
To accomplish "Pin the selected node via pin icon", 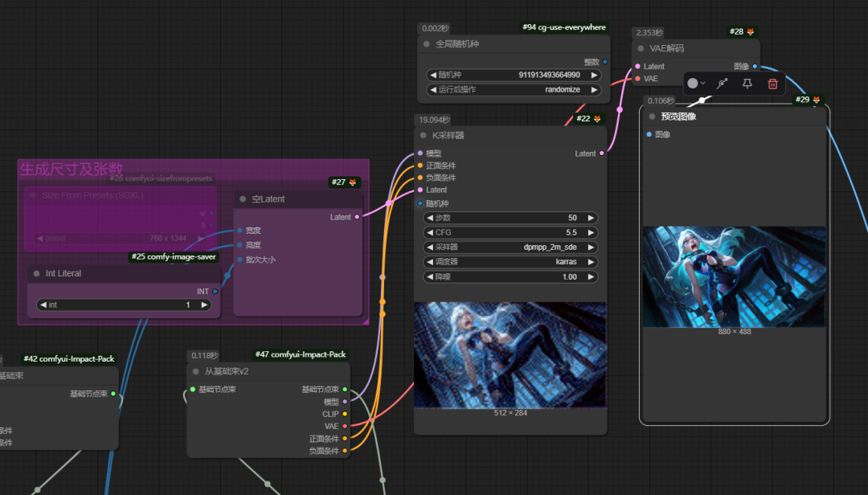I will (x=747, y=84).
